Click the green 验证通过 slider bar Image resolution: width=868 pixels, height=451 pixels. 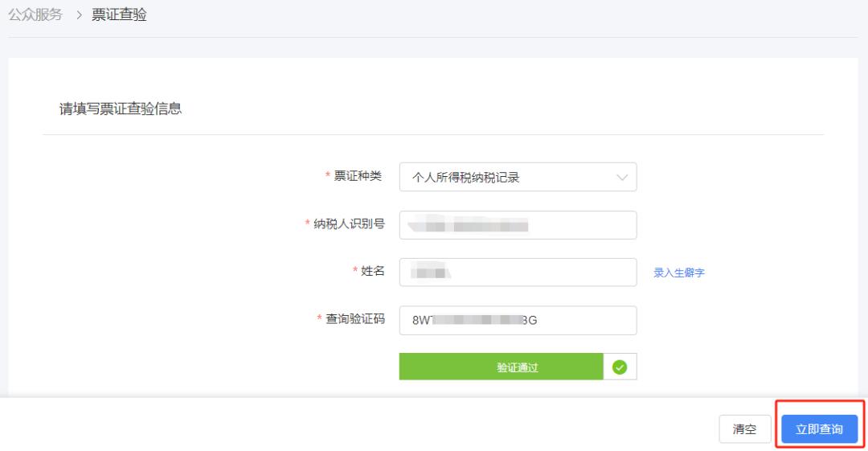click(x=500, y=367)
